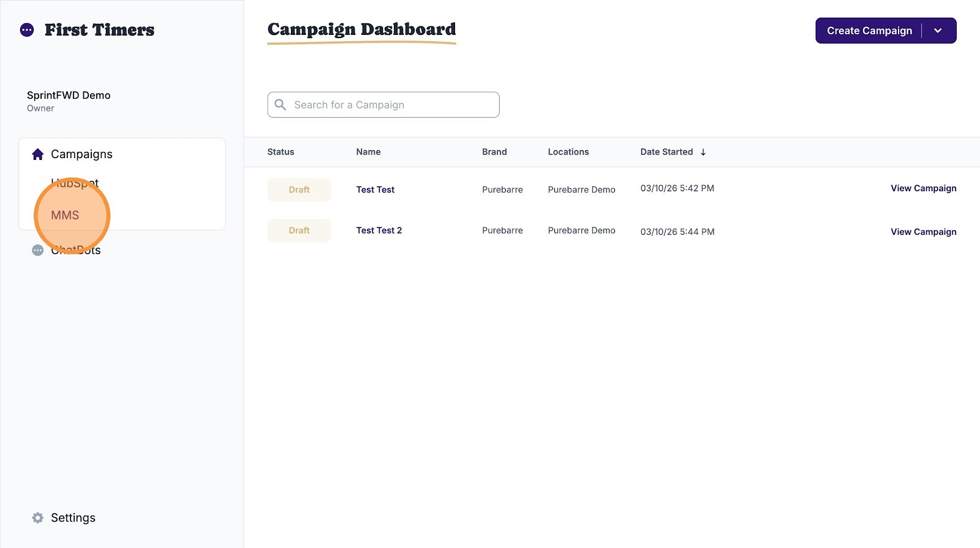
Task: Sort by the Brand column header
Action: point(494,152)
